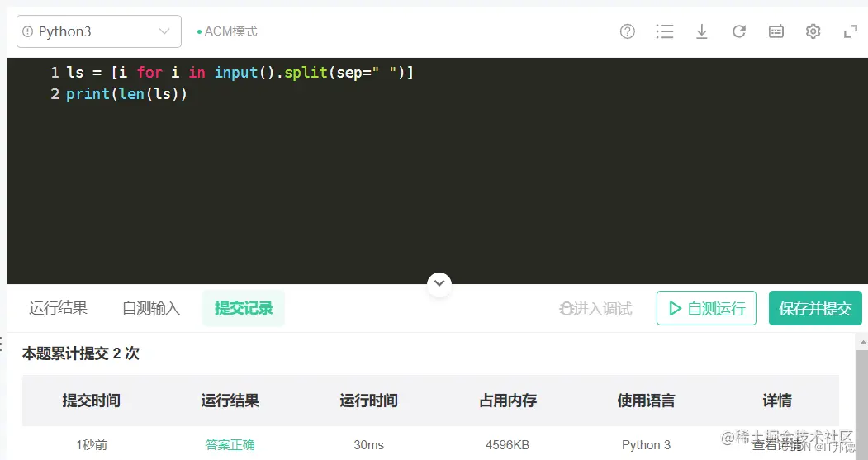
Task: Click the submissions panel scrollbar up arrow
Action: [862, 344]
